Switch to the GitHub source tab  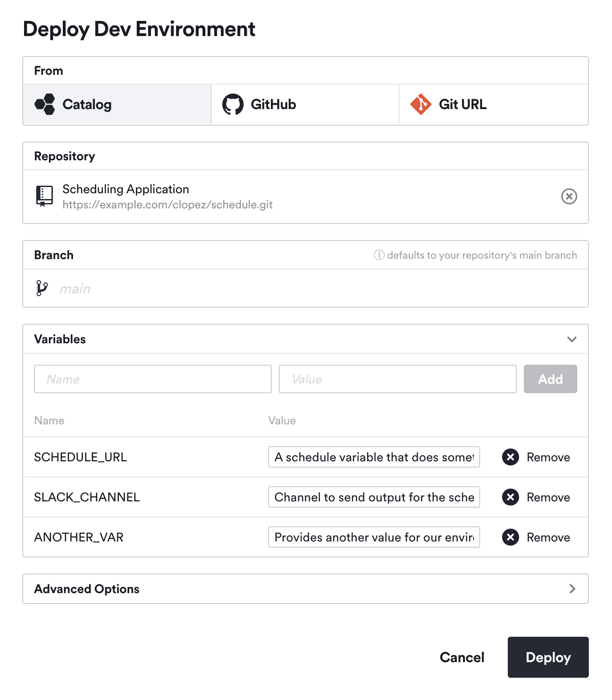(273, 104)
